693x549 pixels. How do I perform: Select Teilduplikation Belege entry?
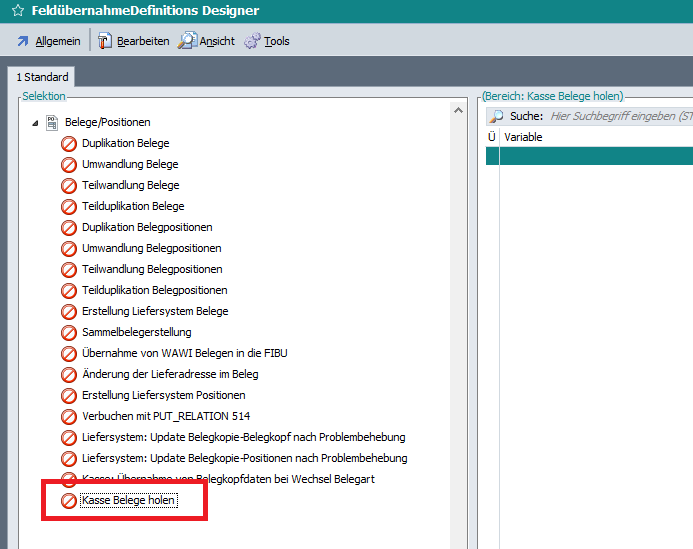click(x=133, y=206)
